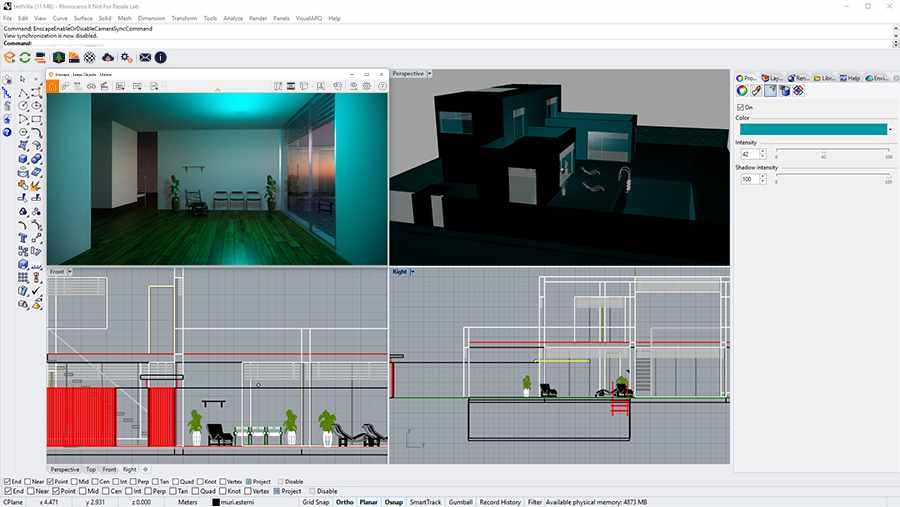Click the Shadow intensity slider track

tap(832, 175)
